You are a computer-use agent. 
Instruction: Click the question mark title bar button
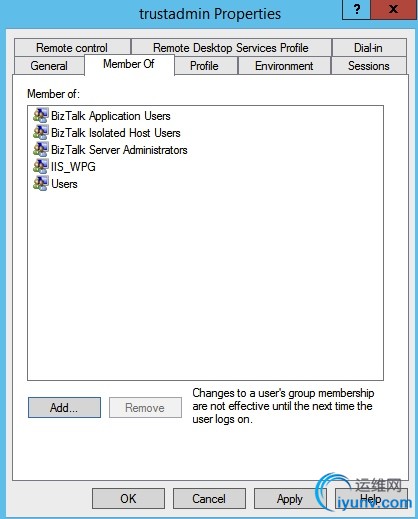point(357,9)
